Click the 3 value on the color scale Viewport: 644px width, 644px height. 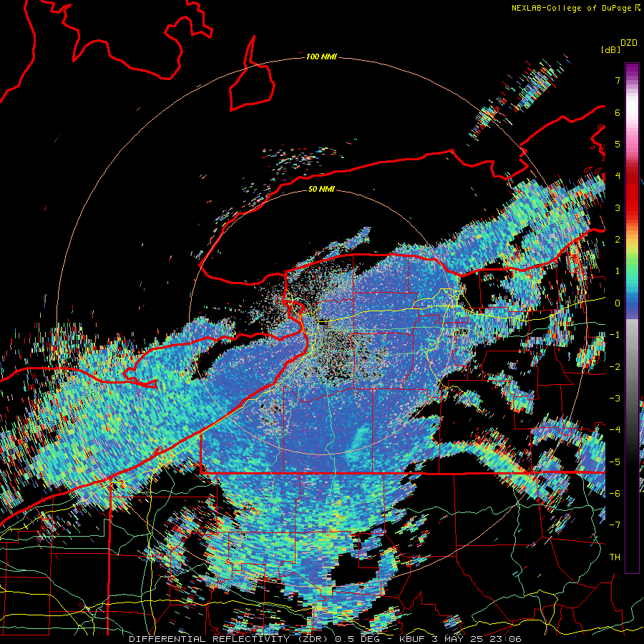pos(618,208)
